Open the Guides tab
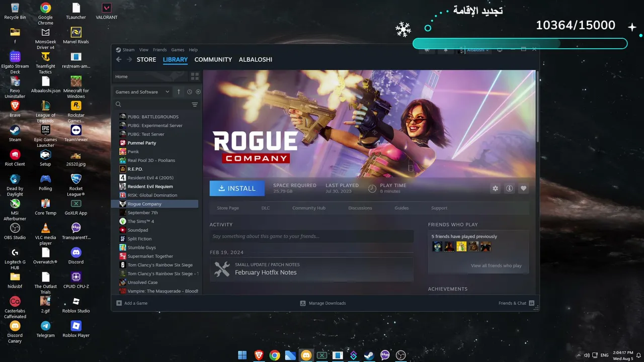Screen dimensions: 644x362 tap(401, 208)
